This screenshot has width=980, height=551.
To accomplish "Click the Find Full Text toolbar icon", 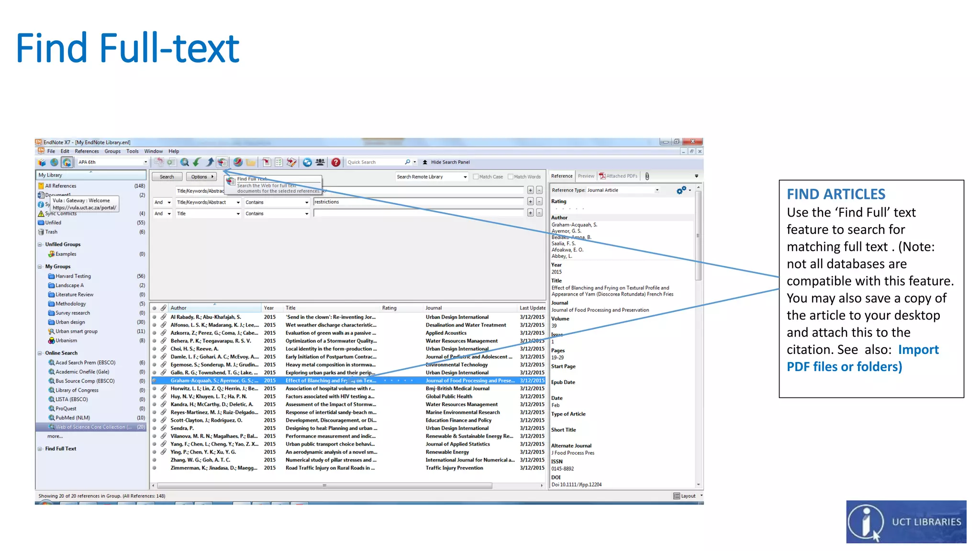I will 222,162.
